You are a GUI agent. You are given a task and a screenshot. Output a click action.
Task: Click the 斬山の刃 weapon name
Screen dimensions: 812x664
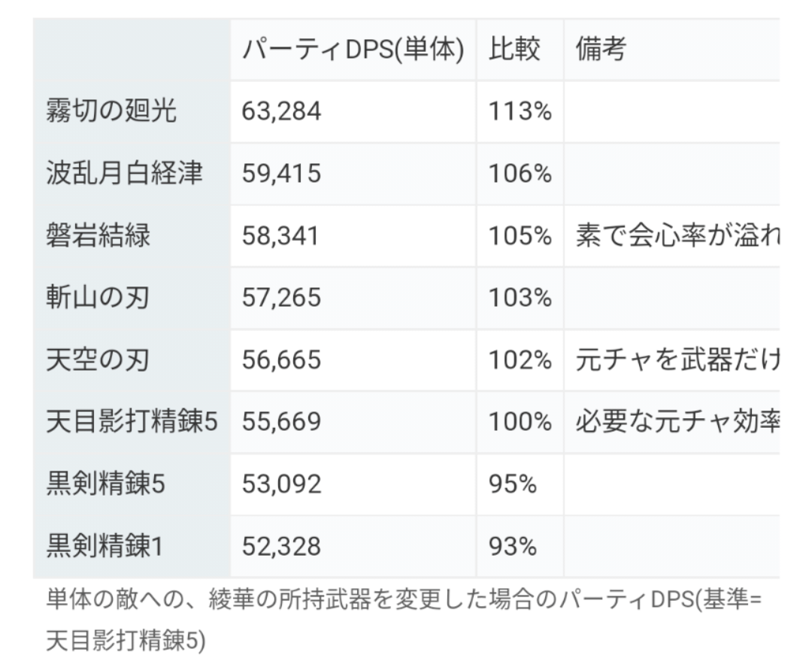98,298
